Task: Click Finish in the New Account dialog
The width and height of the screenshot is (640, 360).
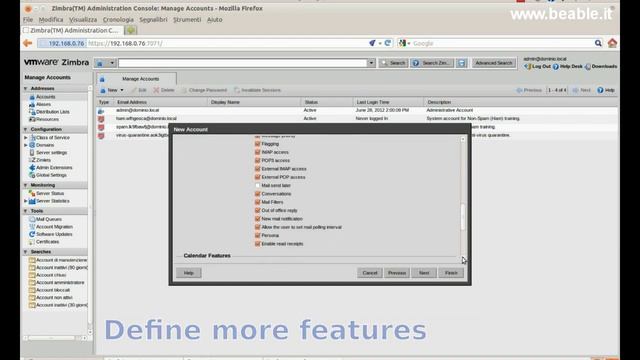Action: pos(451,273)
